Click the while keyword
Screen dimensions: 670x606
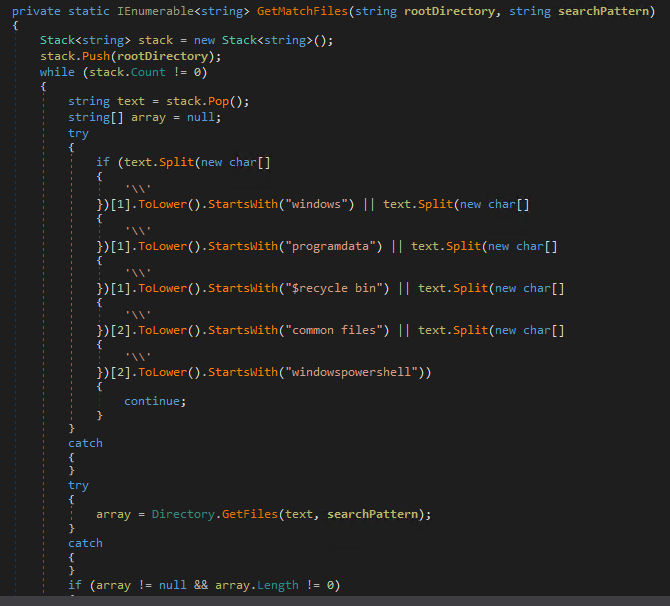click(56, 72)
